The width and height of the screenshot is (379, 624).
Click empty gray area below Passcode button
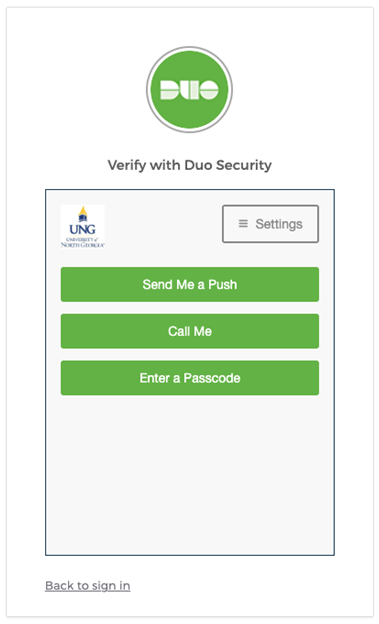(190, 474)
